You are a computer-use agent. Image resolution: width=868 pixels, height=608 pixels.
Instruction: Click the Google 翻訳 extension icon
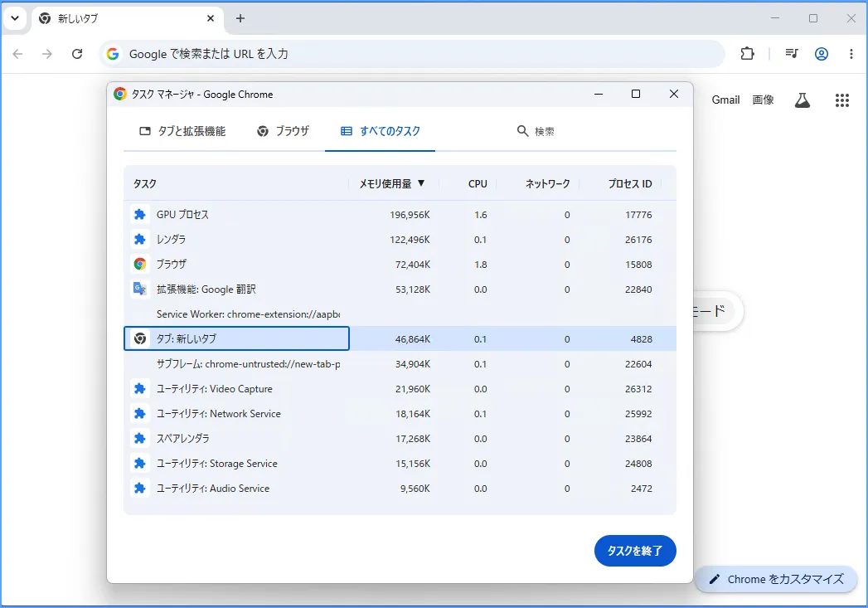[139, 289]
